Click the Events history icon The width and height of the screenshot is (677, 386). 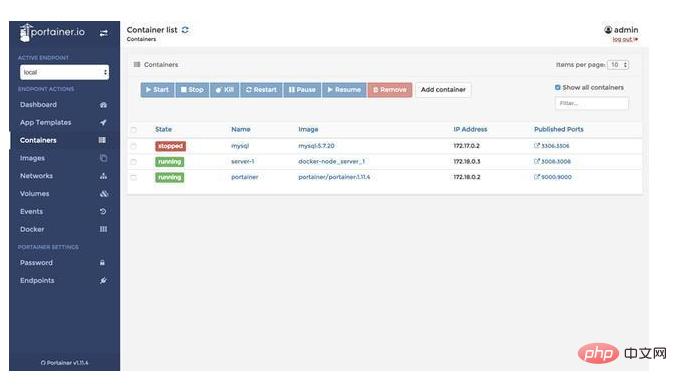(103, 212)
